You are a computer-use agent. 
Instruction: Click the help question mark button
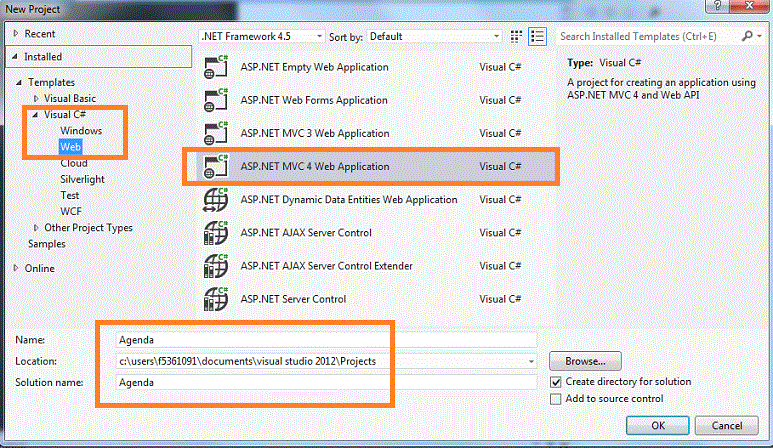(x=717, y=5)
